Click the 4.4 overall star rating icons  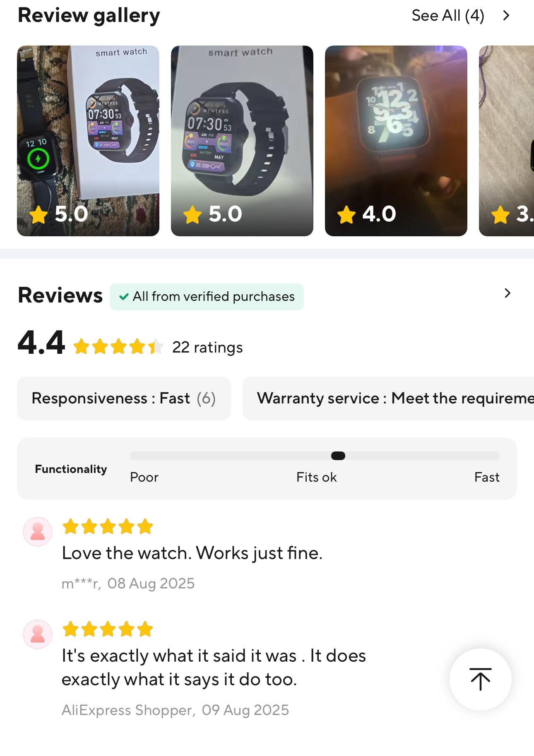(118, 347)
